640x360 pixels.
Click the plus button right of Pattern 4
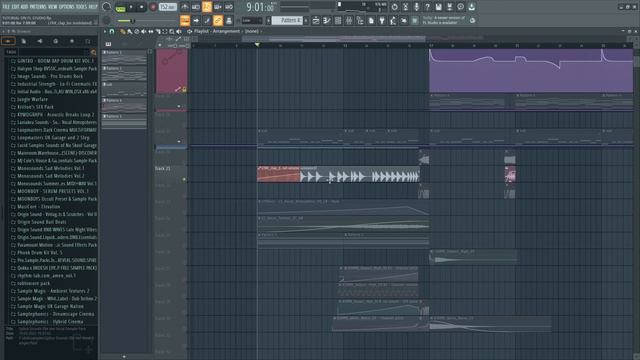[306, 20]
